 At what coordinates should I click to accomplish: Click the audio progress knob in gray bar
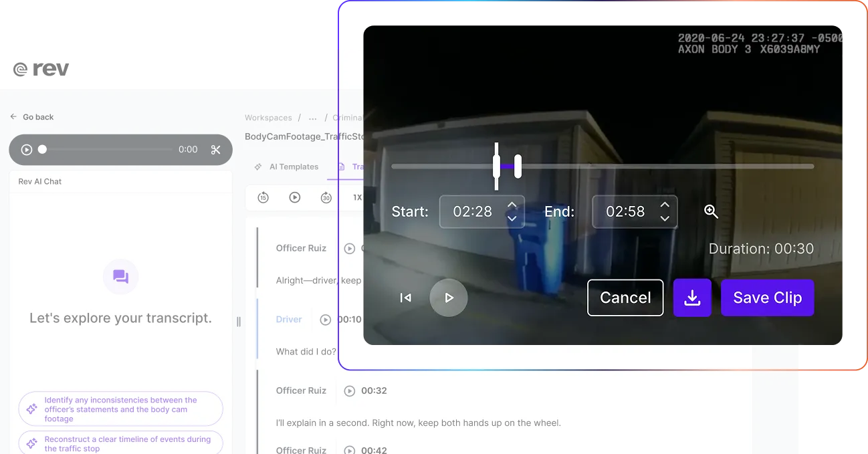(42, 150)
